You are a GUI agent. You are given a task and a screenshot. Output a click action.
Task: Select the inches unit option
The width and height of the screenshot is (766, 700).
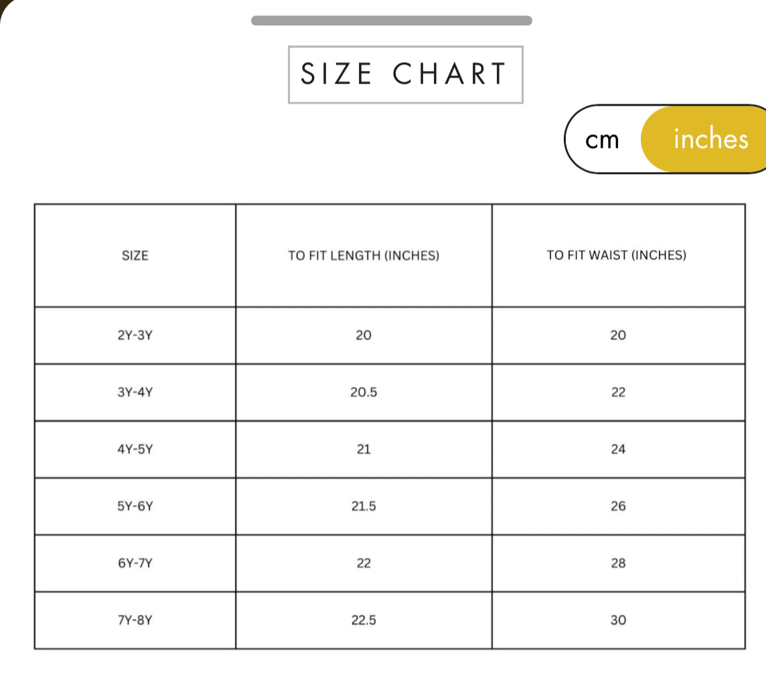coord(710,139)
